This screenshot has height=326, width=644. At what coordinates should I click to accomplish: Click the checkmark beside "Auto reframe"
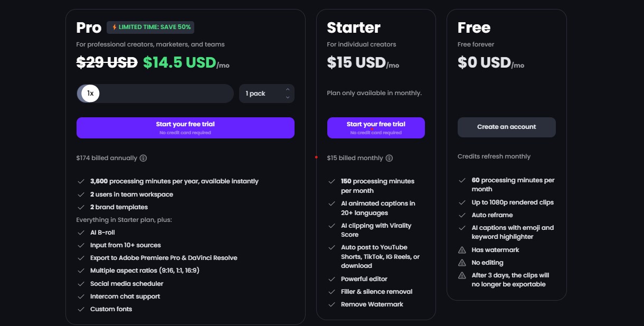462,215
